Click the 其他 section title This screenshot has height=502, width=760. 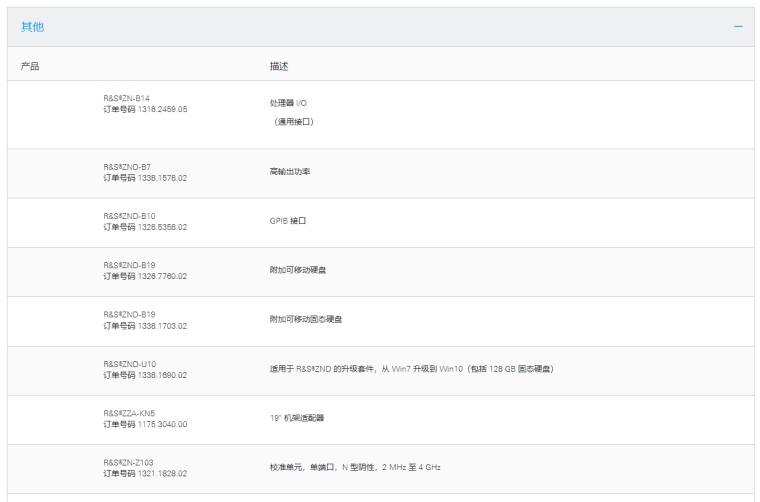point(32,26)
